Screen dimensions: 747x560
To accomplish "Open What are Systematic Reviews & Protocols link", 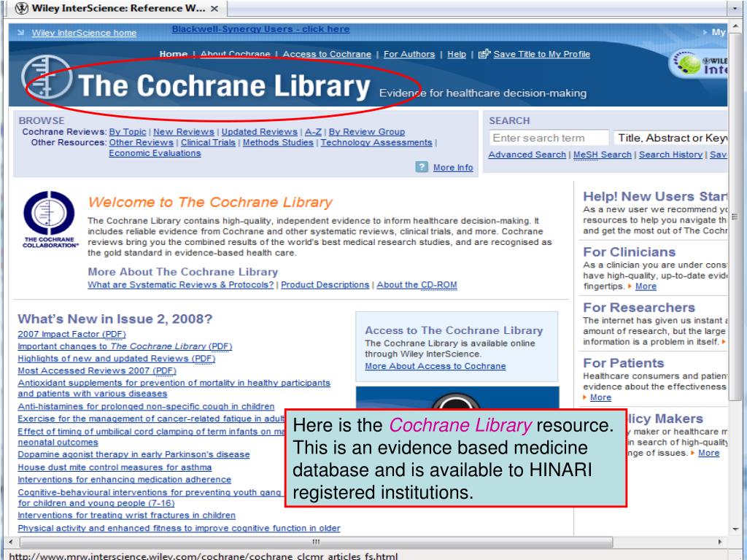I will point(181,285).
